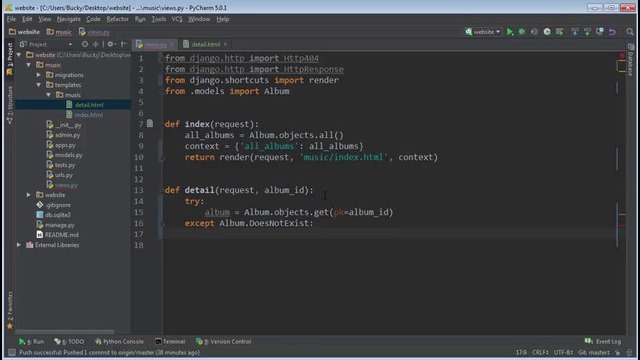This screenshot has height=360, width=640.
Task: Open Event Log tool window
Action: [603, 341]
